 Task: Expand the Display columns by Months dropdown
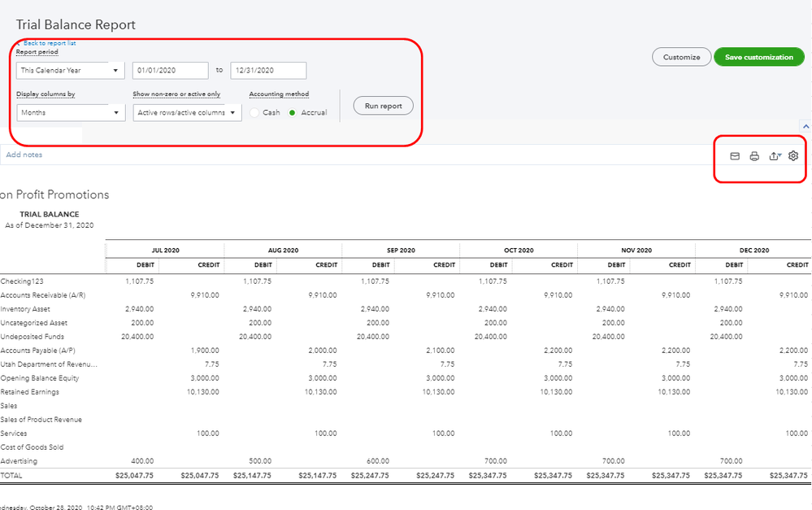click(x=70, y=112)
